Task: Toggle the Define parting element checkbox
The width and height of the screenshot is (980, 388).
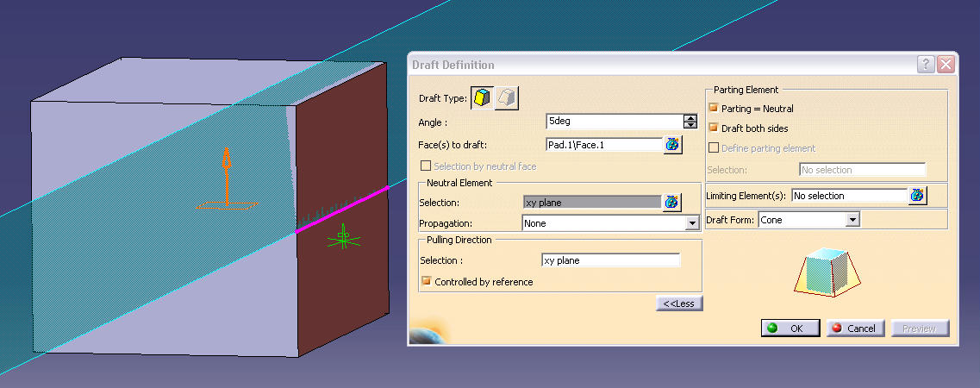Action: click(713, 148)
